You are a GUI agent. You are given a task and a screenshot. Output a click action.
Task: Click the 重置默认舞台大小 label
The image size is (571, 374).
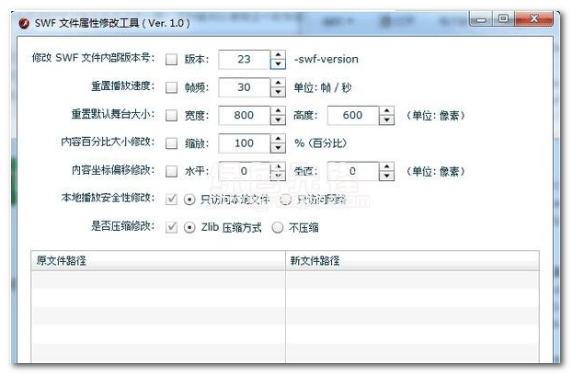point(113,114)
